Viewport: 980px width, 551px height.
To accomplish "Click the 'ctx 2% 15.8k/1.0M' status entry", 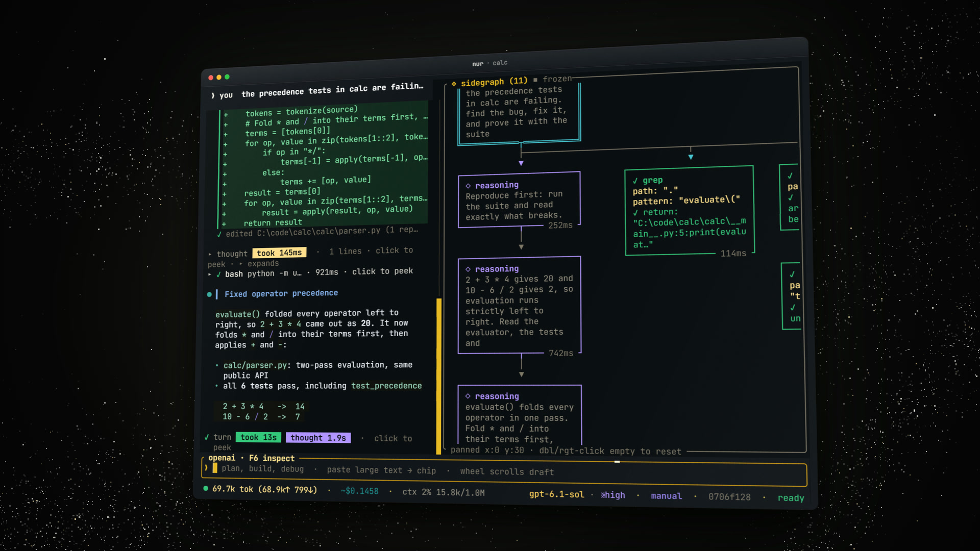I will pyautogui.click(x=444, y=492).
